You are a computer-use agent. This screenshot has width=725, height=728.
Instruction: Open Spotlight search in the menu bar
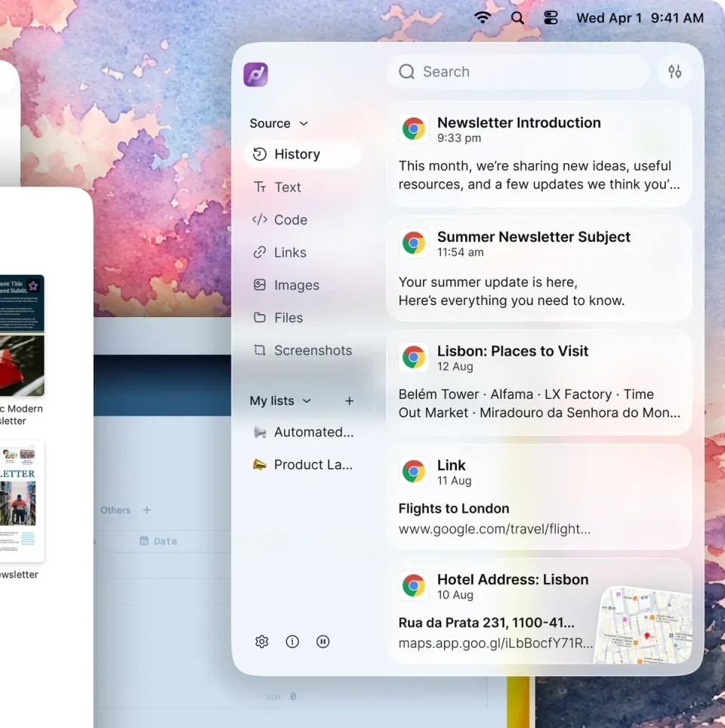(x=517, y=17)
